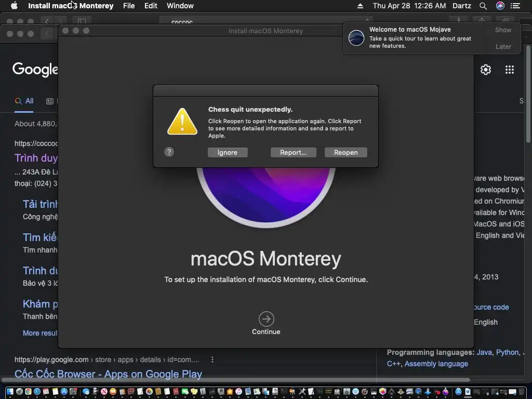The height and width of the screenshot is (399, 532).
Task: Open the Home app from the Dock
Action: coord(230,392)
